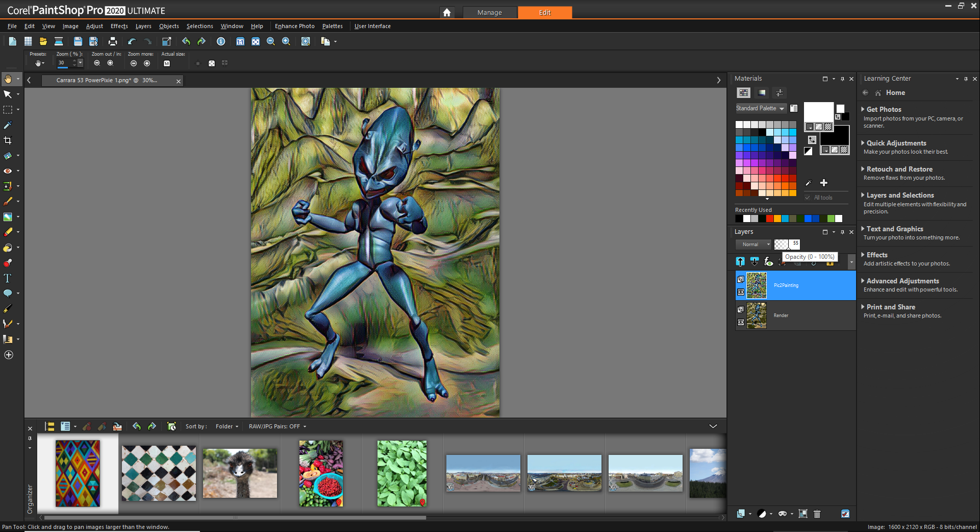
Task: Select the emu photo thumbnail in Organizer
Action: coord(240,473)
